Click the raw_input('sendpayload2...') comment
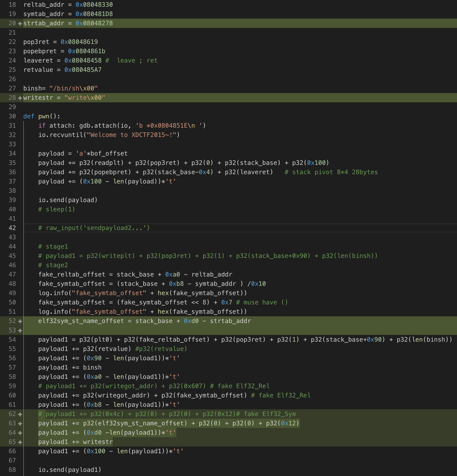 [94, 228]
